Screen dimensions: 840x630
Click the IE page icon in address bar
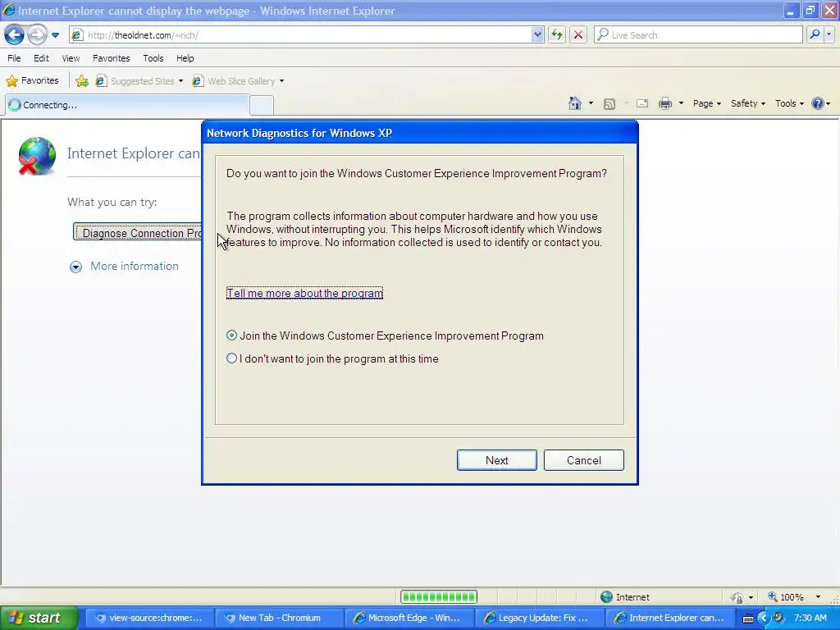pyautogui.click(x=77, y=35)
